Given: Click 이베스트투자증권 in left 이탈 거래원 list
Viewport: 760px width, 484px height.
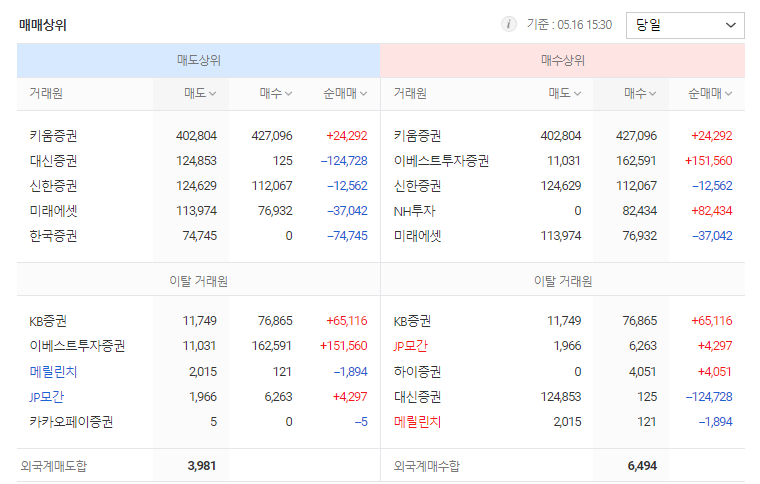Looking at the screenshot, I should (x=77, y=346).
